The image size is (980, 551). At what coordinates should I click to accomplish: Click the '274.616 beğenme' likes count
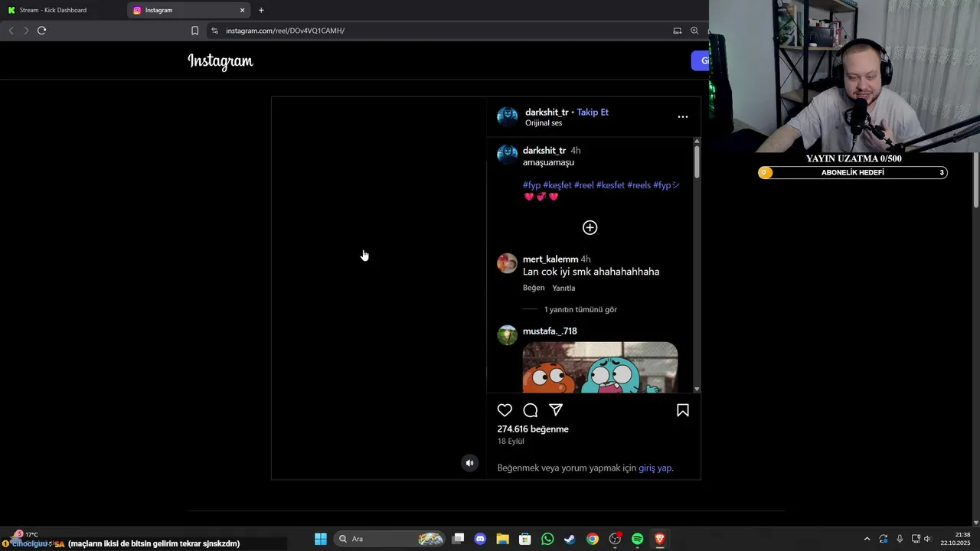(533, 429)
